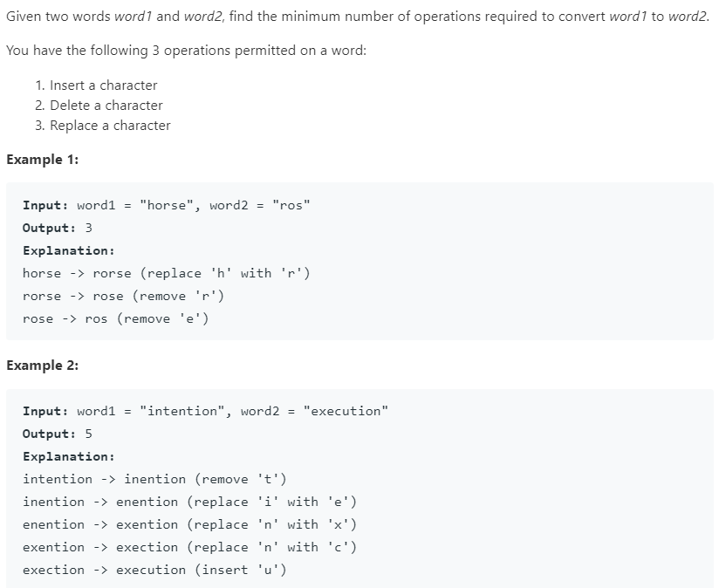The image size is (719, 588).
Task: Click the 'enention -> exention' step line
Action: pos(189,525)
